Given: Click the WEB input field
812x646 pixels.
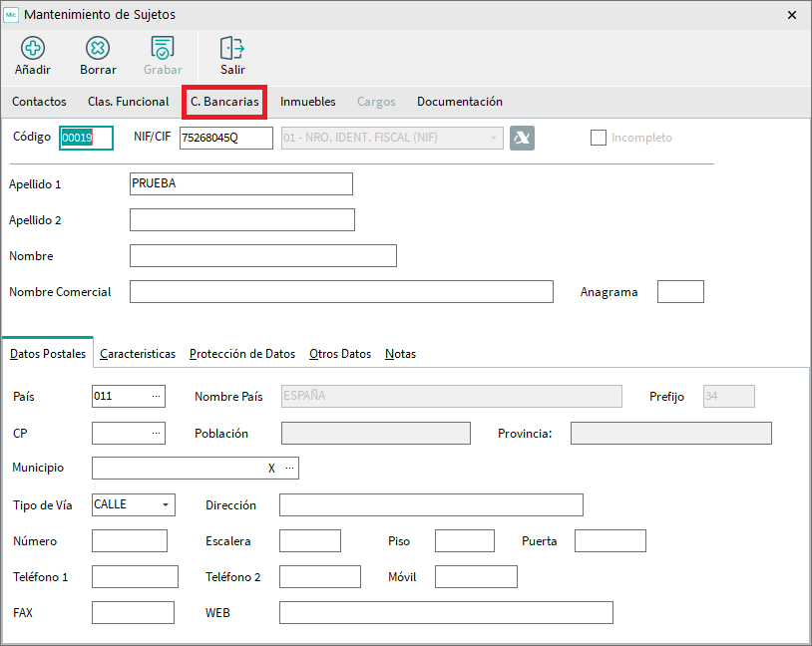Looking at the screenshot, I should 446,612.
